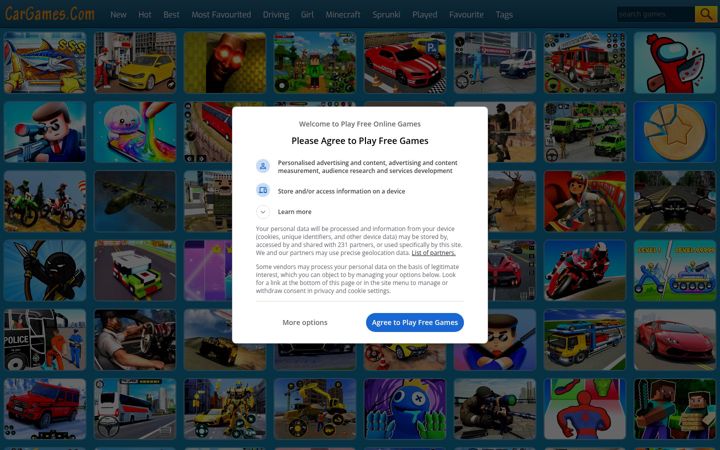Open the yellow robot transformer game
This screenshot has height=450, width=720.
pyautogui.click(x=225, y=409)
